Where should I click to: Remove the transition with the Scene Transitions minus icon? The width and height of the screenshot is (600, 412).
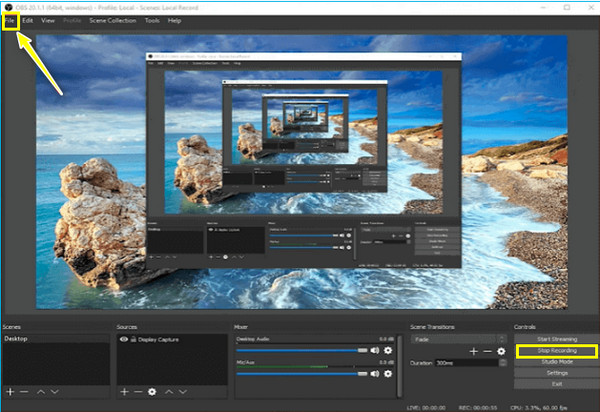[x=487, y=351]
